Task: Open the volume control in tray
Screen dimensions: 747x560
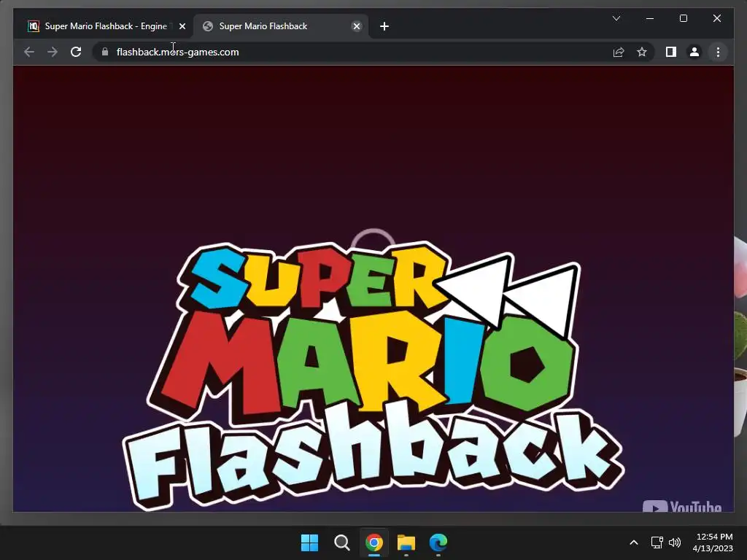Action: coord(675,542)
